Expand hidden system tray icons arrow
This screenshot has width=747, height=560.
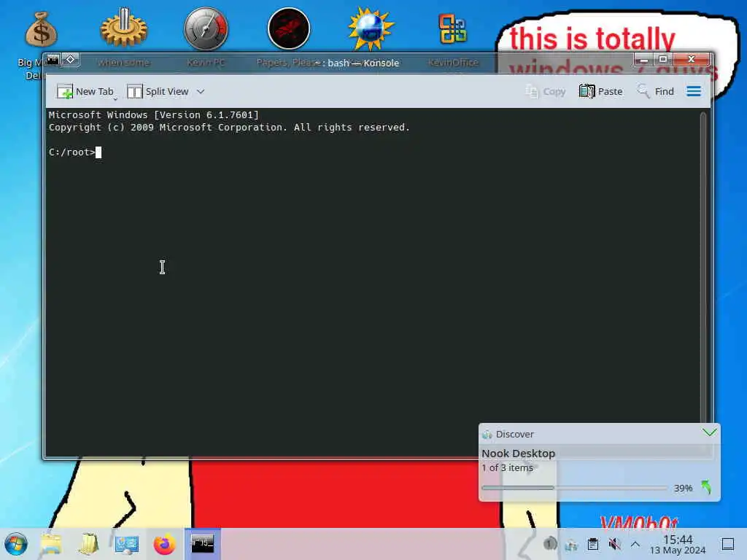pos(635,544)
